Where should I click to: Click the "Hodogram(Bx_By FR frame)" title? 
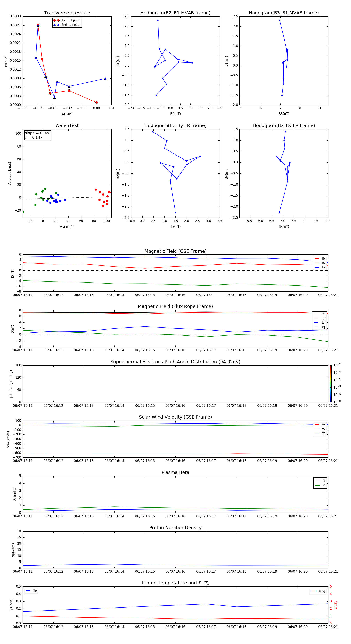pyautogui.click(x=284, y=125)
